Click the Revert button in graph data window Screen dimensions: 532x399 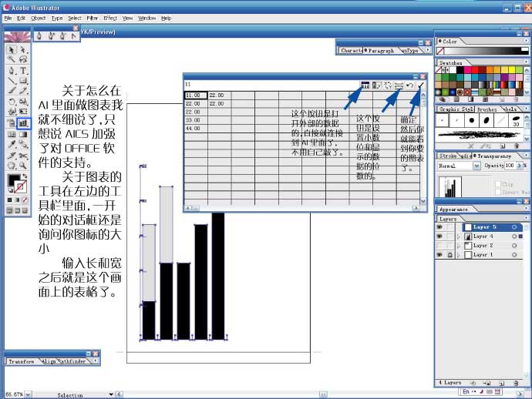point(410,85)
